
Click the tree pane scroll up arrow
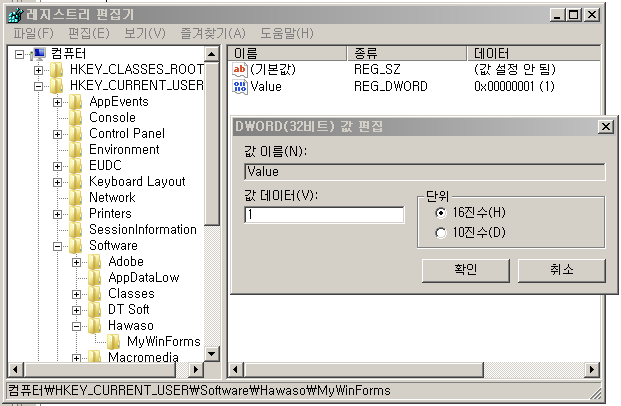212,54
